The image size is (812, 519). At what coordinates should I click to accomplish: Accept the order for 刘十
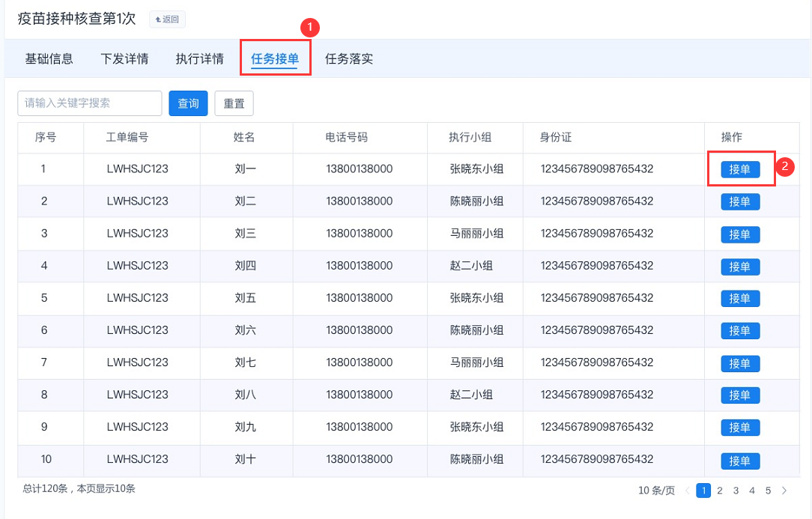740,461
